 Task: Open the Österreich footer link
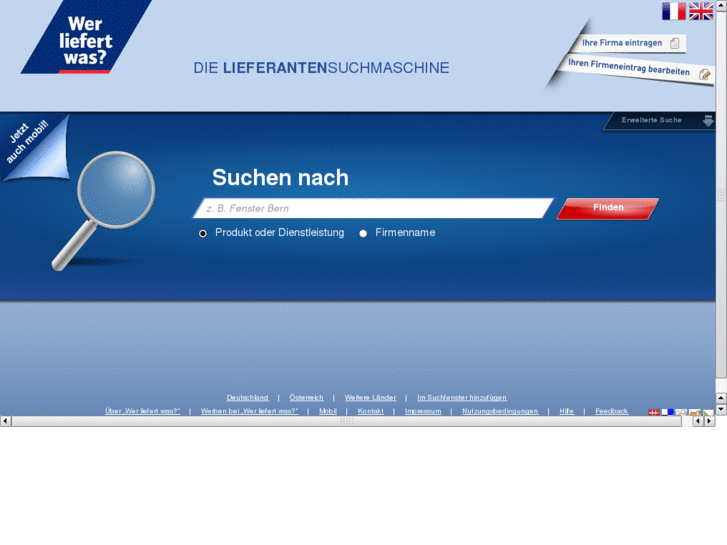click(x=306, y=398)
